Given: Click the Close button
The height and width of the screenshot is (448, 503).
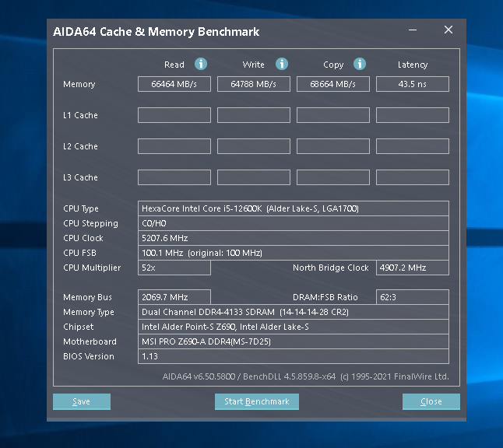Looking at the screenshot, I should (x=431, y=401).
